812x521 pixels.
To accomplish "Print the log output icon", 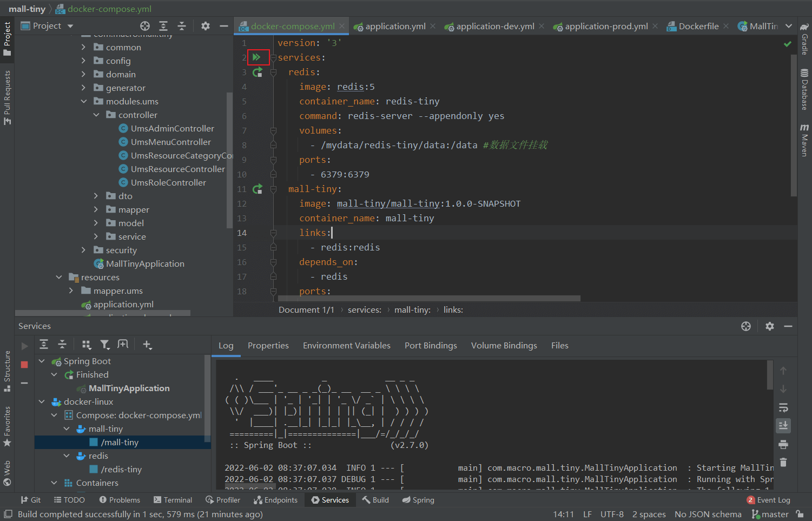I will (783, 444).
